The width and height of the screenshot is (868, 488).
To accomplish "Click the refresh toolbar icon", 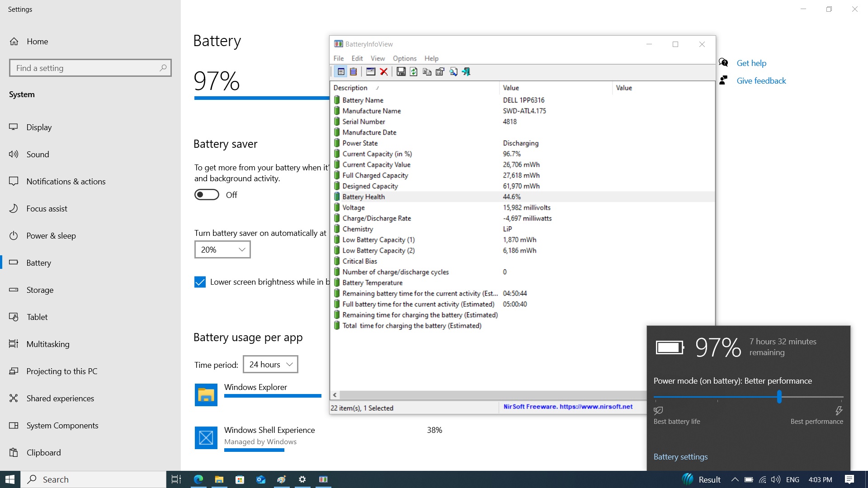I will click(414, 71).
